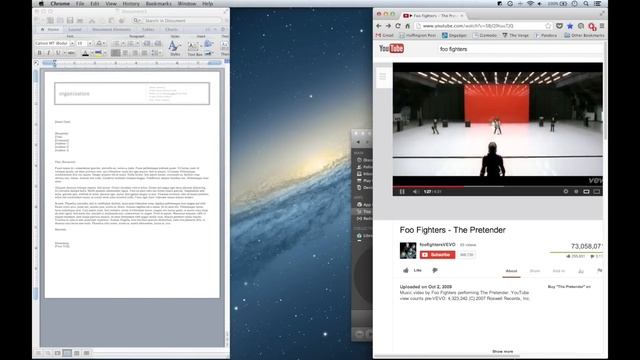
Task: Toggle Italic formatting in Word
Action: click(x=49, y=53)
